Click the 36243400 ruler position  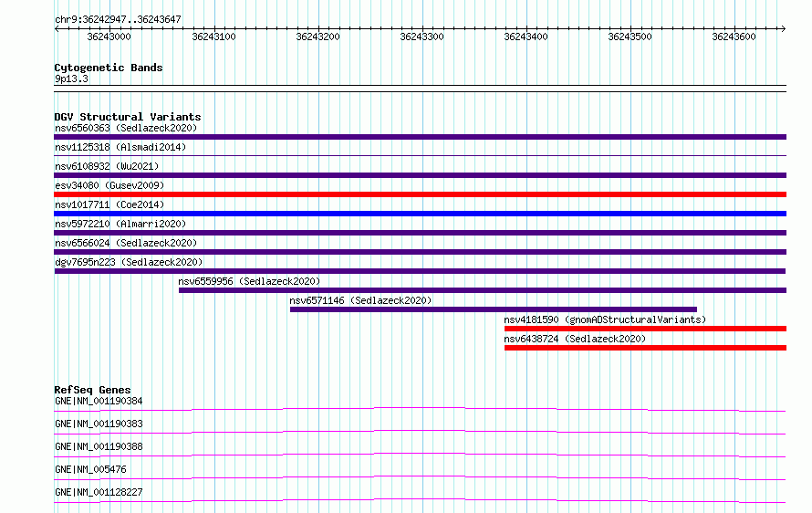[526, 37]
